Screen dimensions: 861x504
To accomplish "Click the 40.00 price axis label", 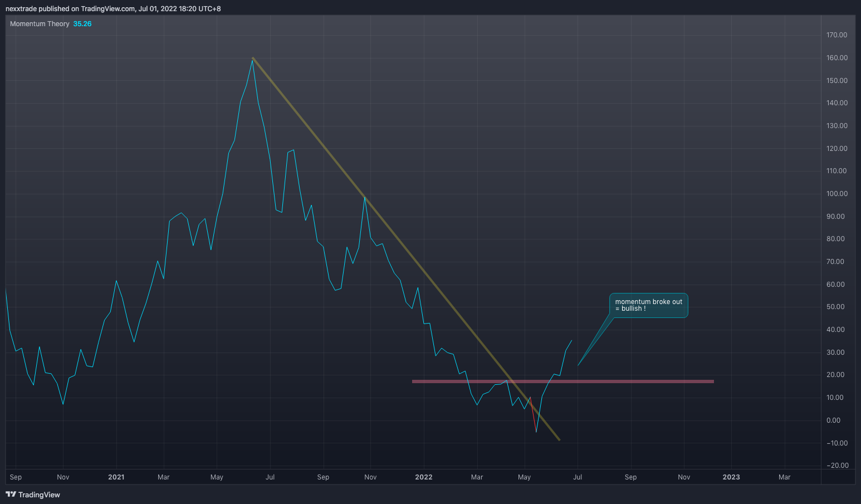I will tap(835, 330).
